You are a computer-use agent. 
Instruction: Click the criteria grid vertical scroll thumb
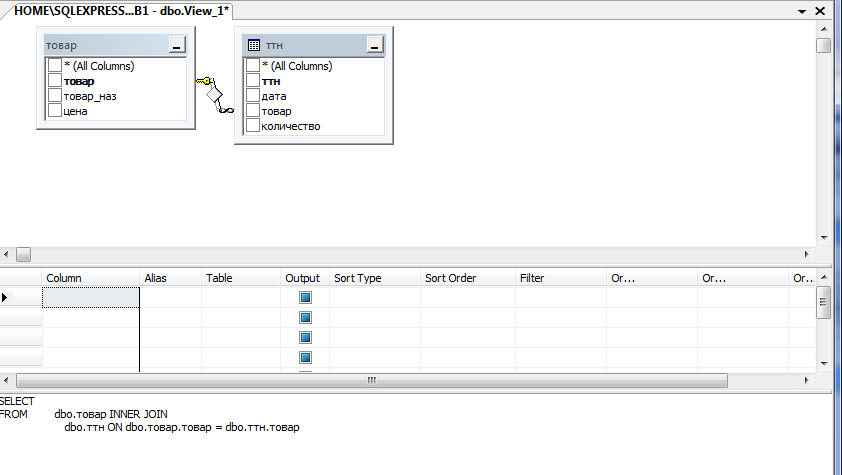tap(824, 302)
